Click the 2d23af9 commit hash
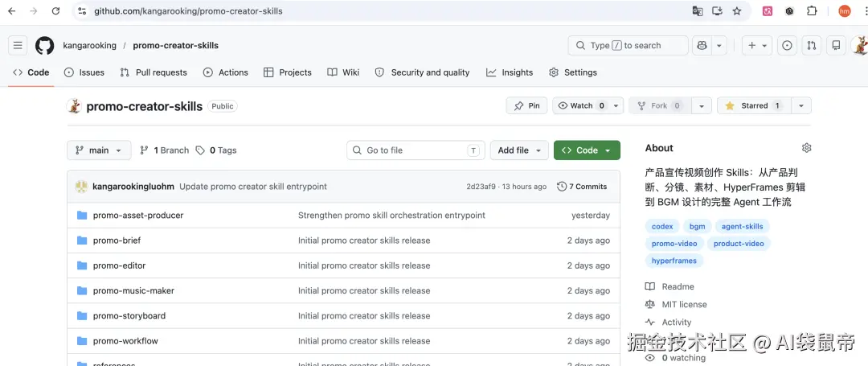 [481, 187]
